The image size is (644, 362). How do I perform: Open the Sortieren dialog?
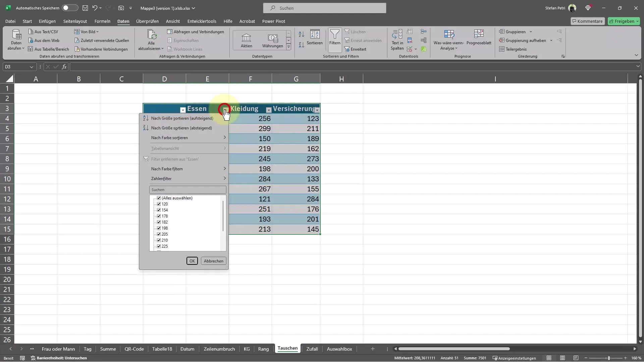315,37
